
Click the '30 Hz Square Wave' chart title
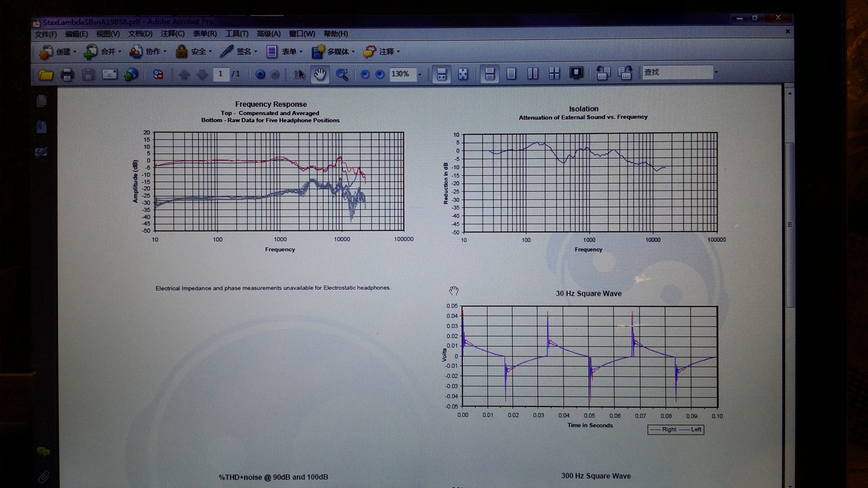pos(589,294)
